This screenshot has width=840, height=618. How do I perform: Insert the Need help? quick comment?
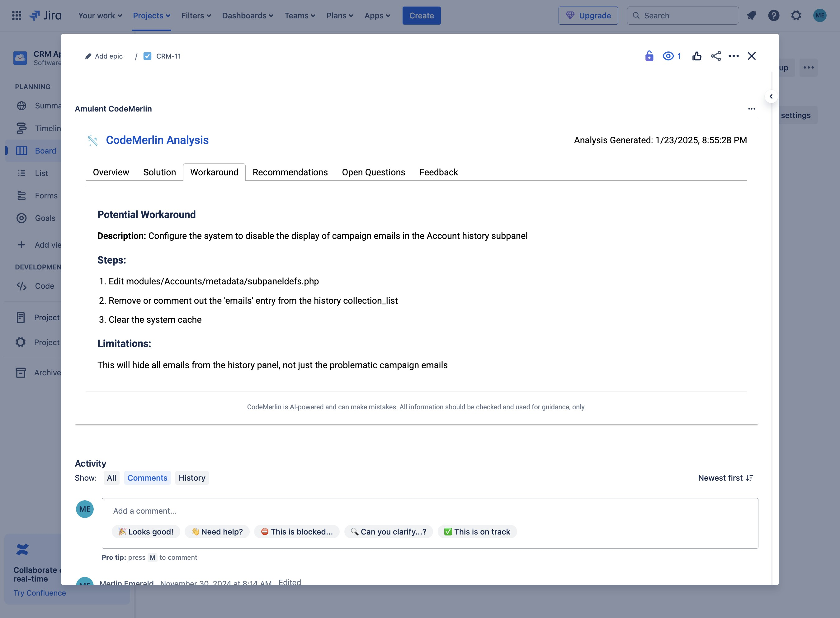coord(217,532)
